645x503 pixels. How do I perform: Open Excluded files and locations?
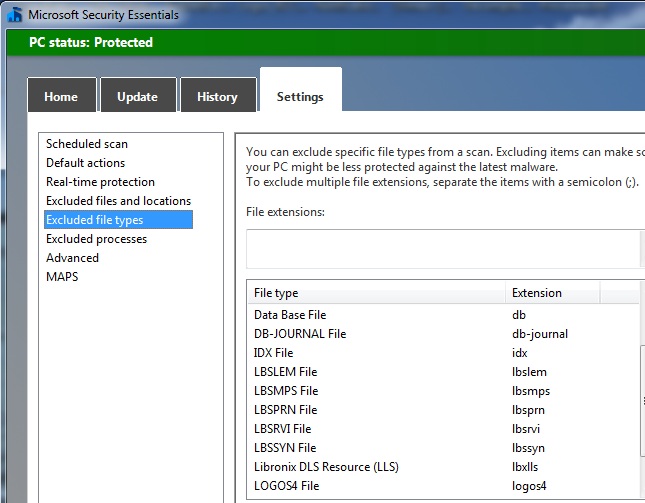click(x=118, y=201)
